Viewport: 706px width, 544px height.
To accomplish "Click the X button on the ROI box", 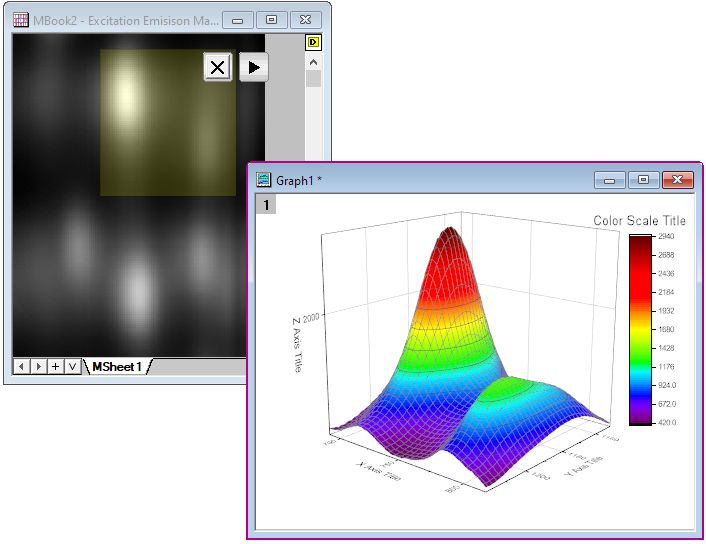I will (218, 67).
